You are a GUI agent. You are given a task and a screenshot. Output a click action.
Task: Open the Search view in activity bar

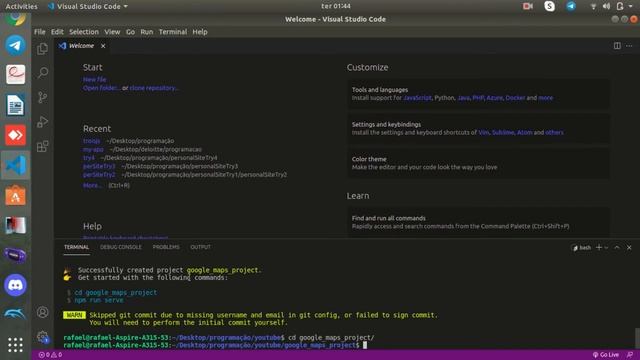(42, 73)
